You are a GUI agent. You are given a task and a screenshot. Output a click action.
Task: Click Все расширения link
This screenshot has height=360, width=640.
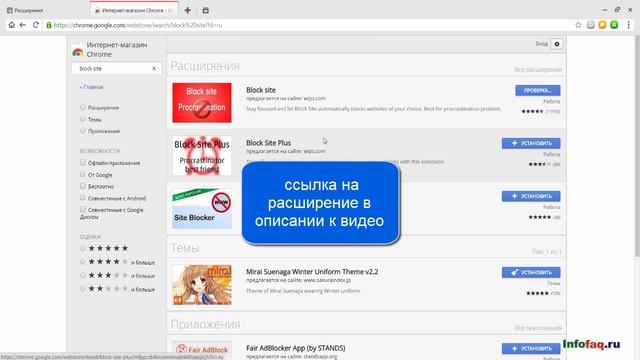click(538, 70)
